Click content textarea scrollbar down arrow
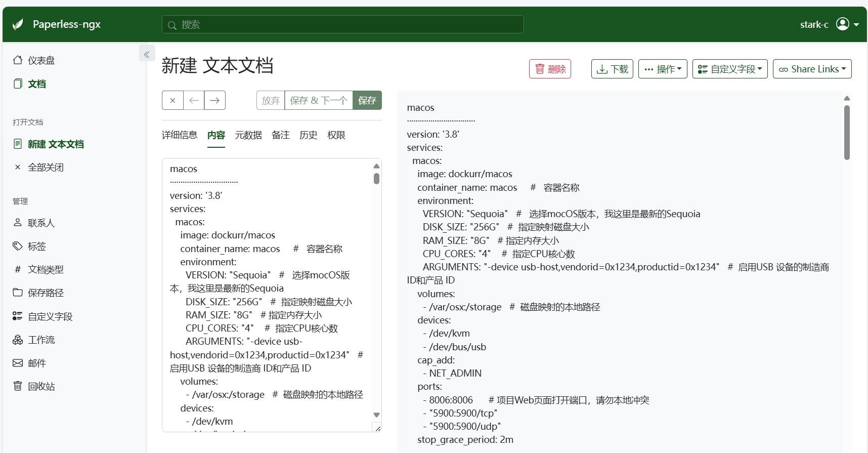 coord(376,415)
